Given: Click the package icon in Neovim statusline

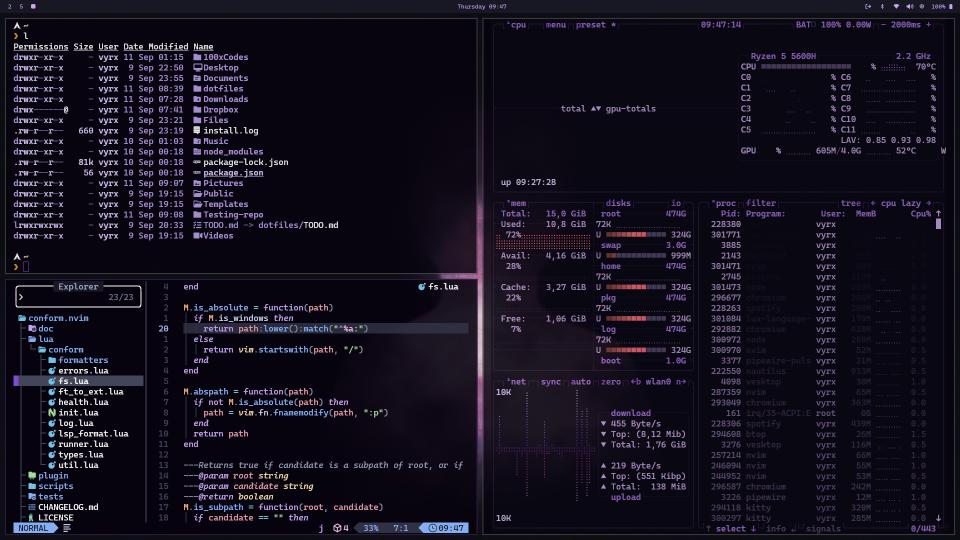Looking at the screenshot, I should (x=337, y=528).
